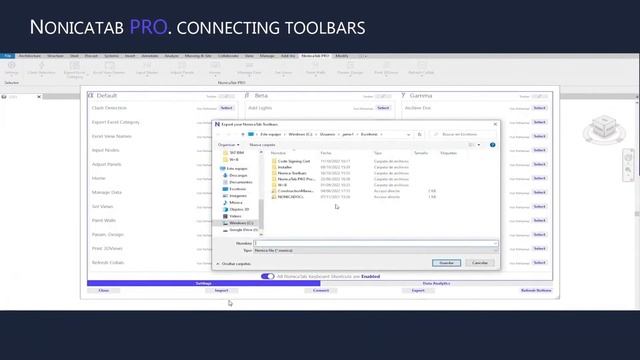
Task: Open the Tipo file type dropdown
Action: (376, 251)
